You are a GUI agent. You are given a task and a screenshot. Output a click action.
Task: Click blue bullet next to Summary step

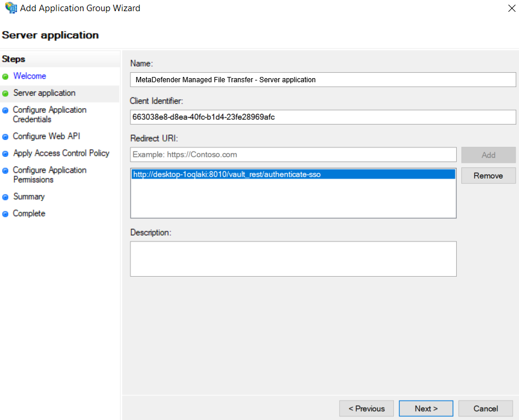coord(5,197)
